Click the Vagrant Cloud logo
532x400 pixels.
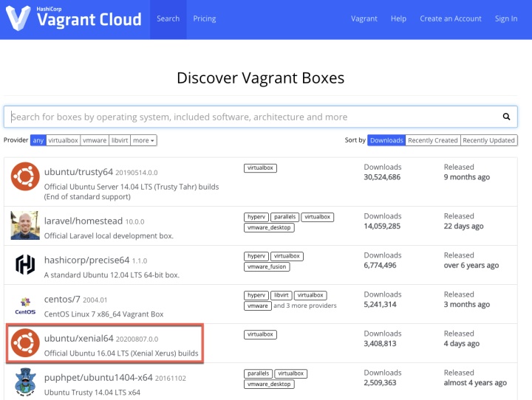pyautogui.click(x=74, y=18)
